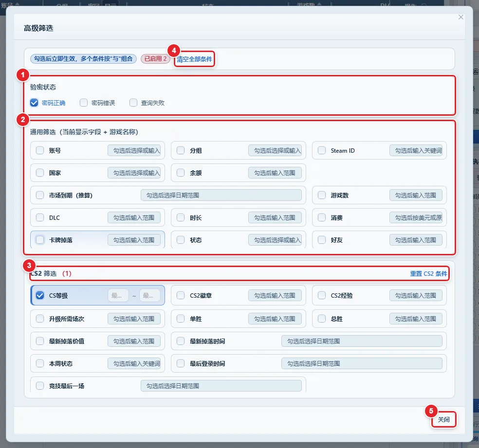Image resolution: width=479 pixels, height=448 pixels.
Task: Check the 密码错误 checkbox
Action: pos(84,103)
